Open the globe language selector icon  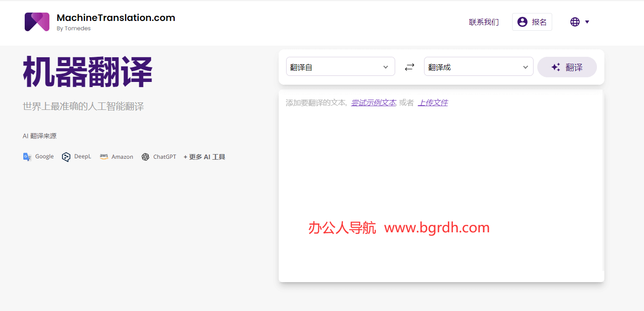[x=575, y=21]
